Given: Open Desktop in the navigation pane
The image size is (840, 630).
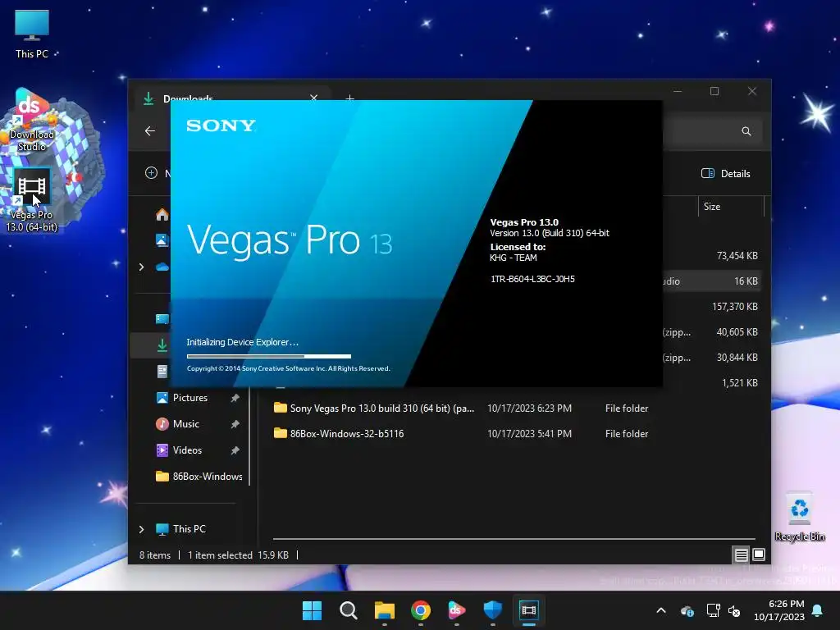Looking at the screenshot, I should [x=162, y=319].
